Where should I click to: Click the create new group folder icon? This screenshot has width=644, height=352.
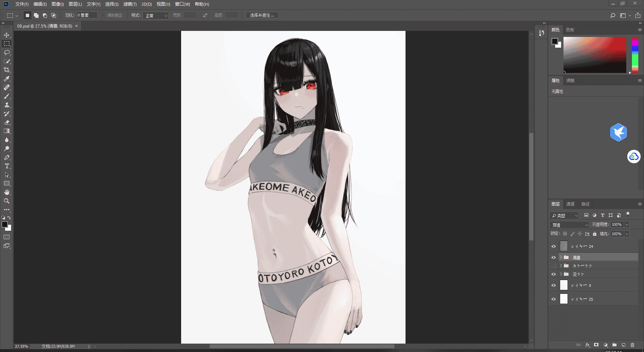click(x=614, y=345)
